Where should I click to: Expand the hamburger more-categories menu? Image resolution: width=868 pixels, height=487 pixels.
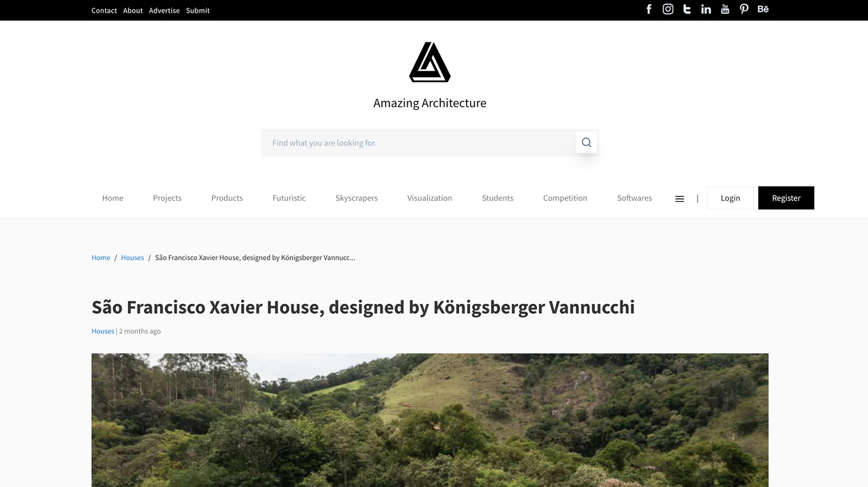point(680,198)
